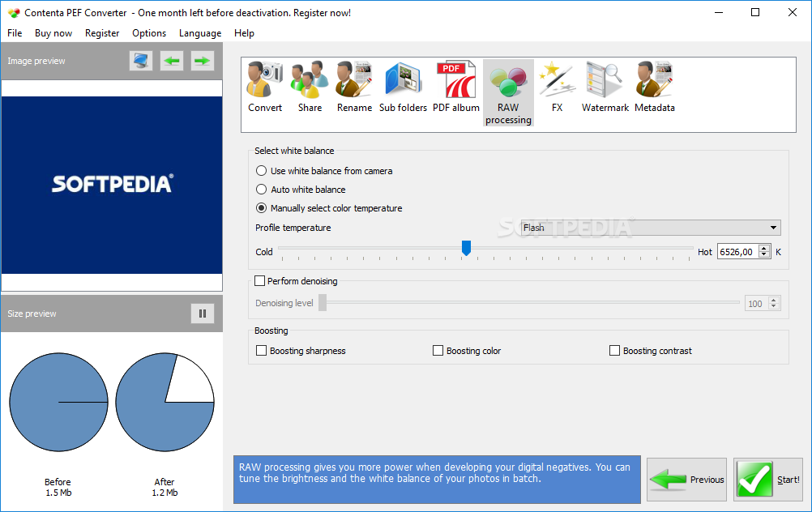Click the 'After 1.2 Mb' label
Image resolution: width=812 pixels, height=512 pixels.
coord(165,487)
